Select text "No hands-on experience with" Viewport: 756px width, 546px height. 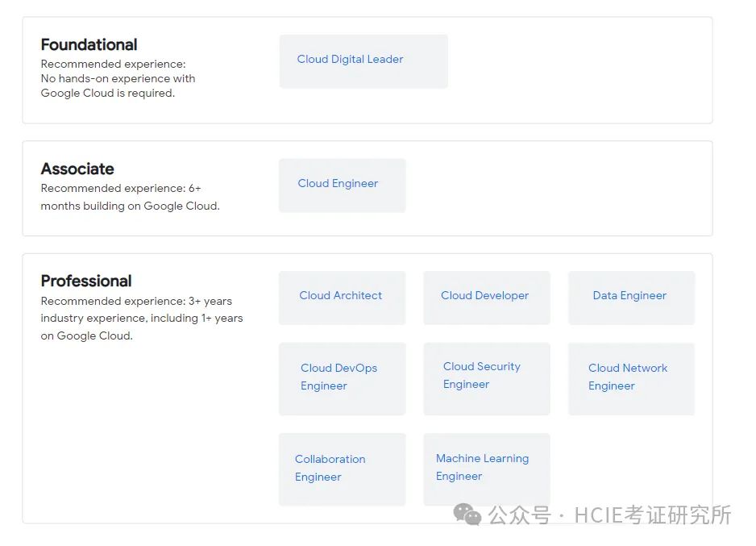(118, 78)
